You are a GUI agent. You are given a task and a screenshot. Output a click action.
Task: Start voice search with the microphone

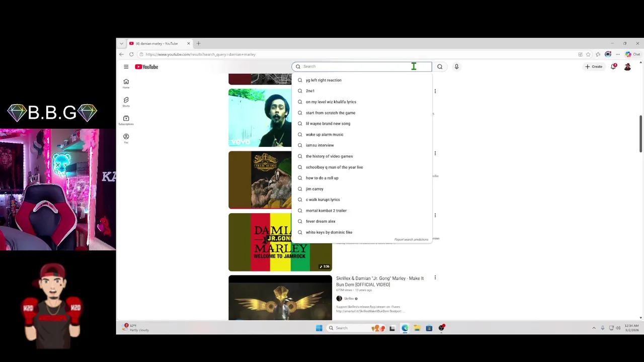456,66
